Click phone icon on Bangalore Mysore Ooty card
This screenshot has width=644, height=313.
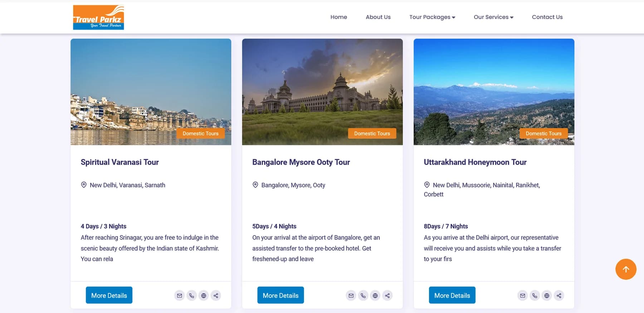tap(363, 295)
